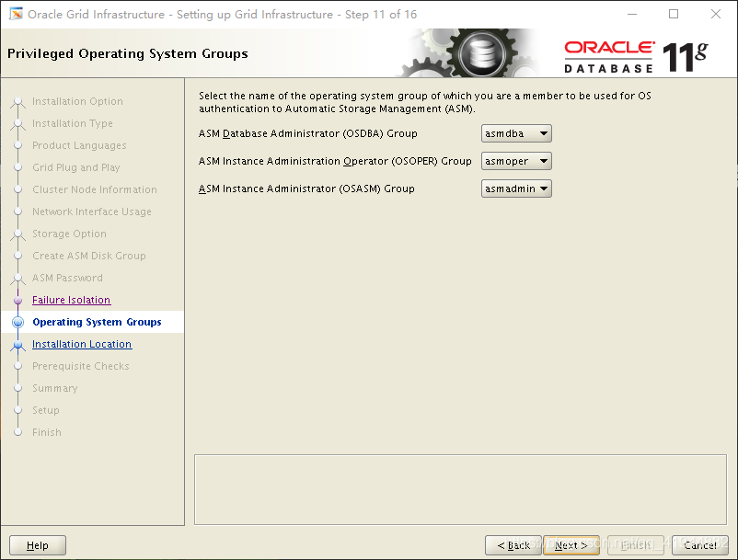Click the Prerequisite Checks step text
The image size is (738, 560).
[x=80, y=366]
